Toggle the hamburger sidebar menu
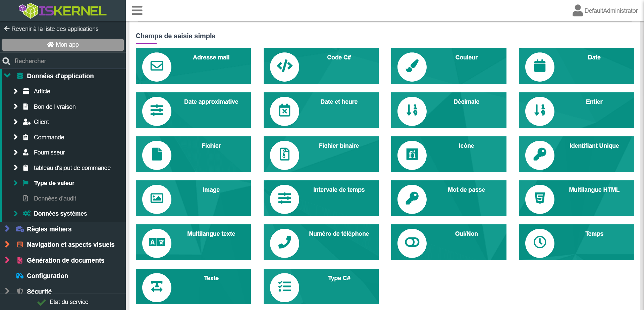The image size is (644, 310). [x=137, y=10]
